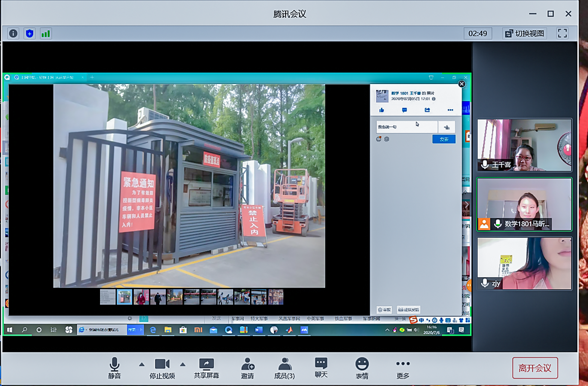Open the meeting info icon
The height and width of the screenshot is (386, 588).
pos(13,33)
